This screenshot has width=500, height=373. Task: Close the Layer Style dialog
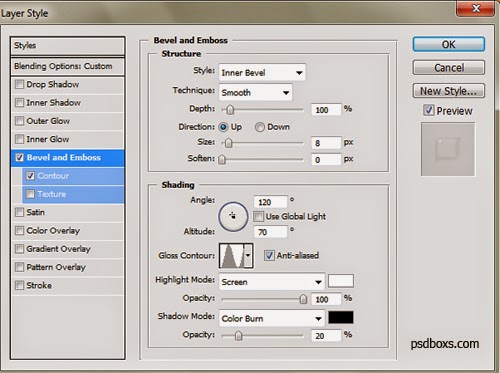[476, 8]
